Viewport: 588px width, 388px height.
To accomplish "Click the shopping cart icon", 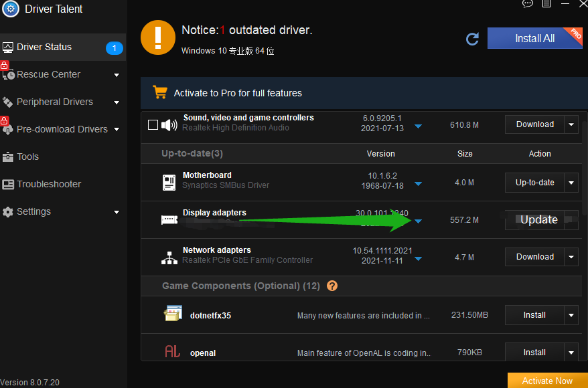I will [160, 92].
